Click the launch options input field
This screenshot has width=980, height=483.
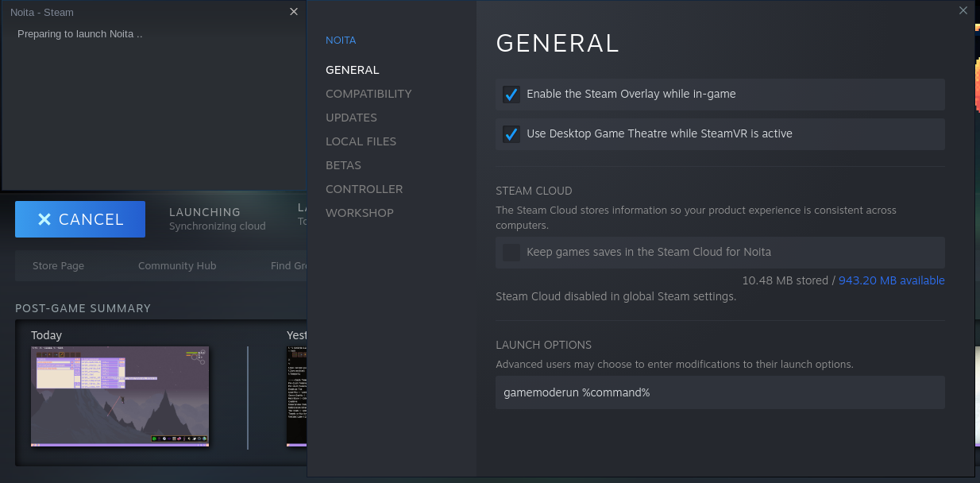(720, 392)
